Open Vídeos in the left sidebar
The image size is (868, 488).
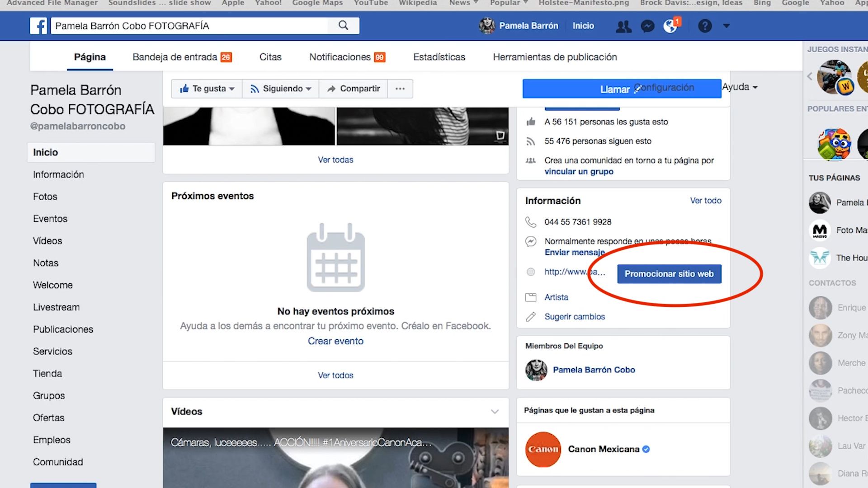(47, 241)
